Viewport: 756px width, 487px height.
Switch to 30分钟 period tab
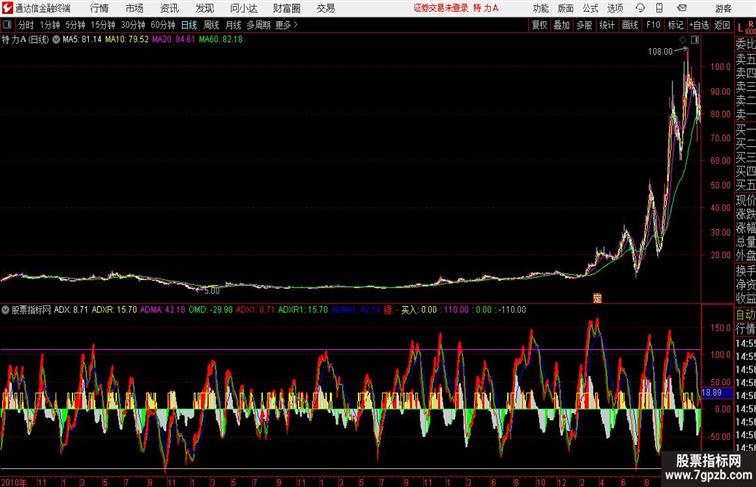(x=133, y=25)
